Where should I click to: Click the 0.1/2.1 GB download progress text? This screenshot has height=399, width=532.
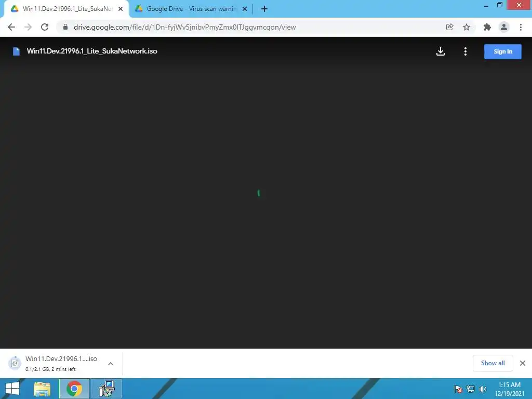50,369
